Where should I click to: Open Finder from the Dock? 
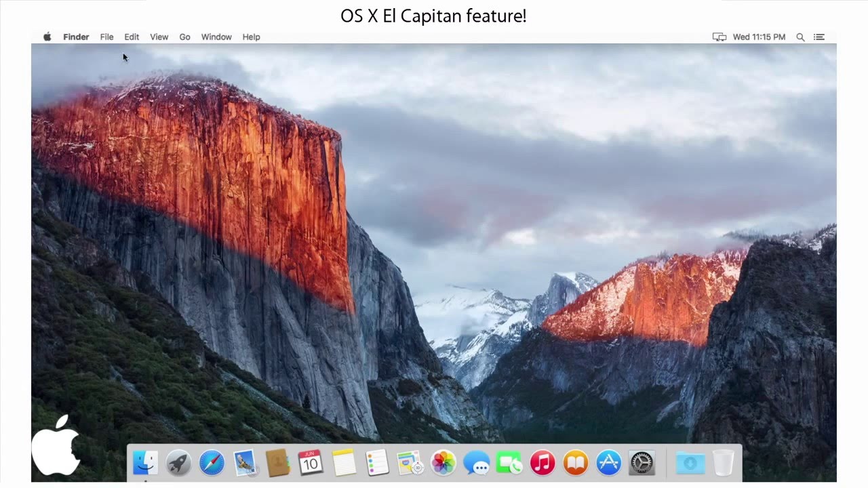click(x=144, y=463)
